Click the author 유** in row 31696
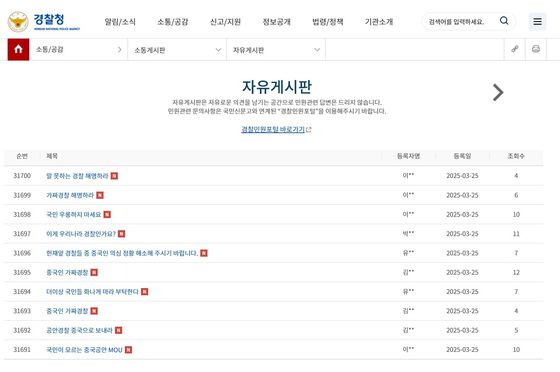The image size is (560, 372). pyautogui.click(x=408, y=253)
